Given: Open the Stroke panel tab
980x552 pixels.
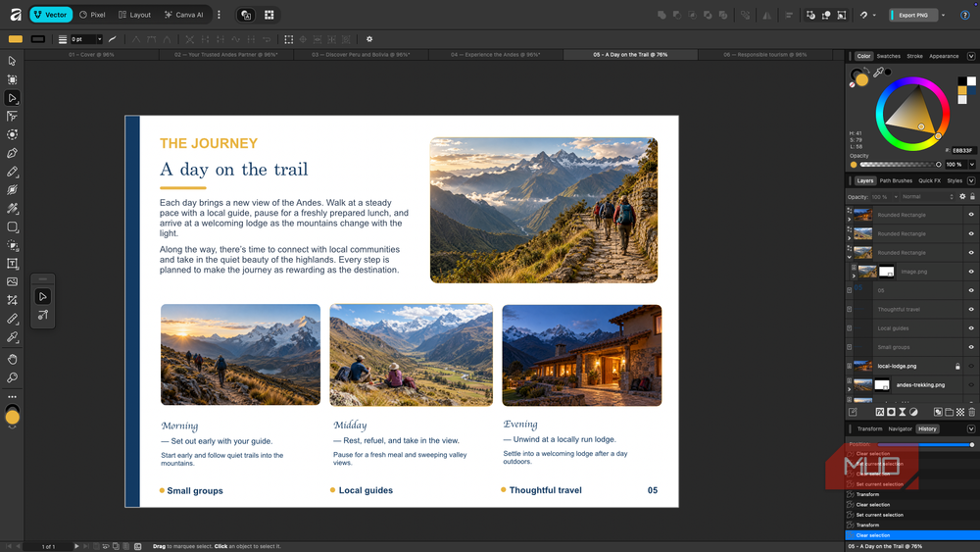Looking at the screenshot, I should [915, 56].
